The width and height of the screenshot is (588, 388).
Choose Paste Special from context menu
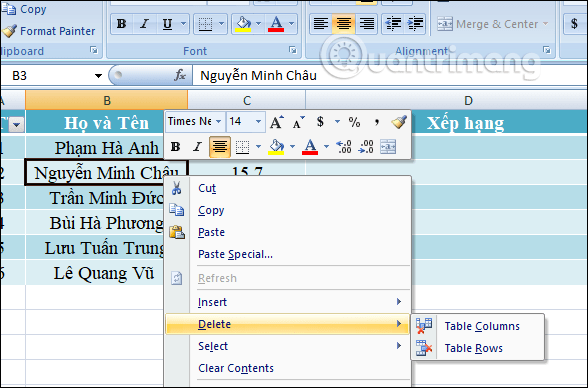pyautogui.click(x=287, y=255)
